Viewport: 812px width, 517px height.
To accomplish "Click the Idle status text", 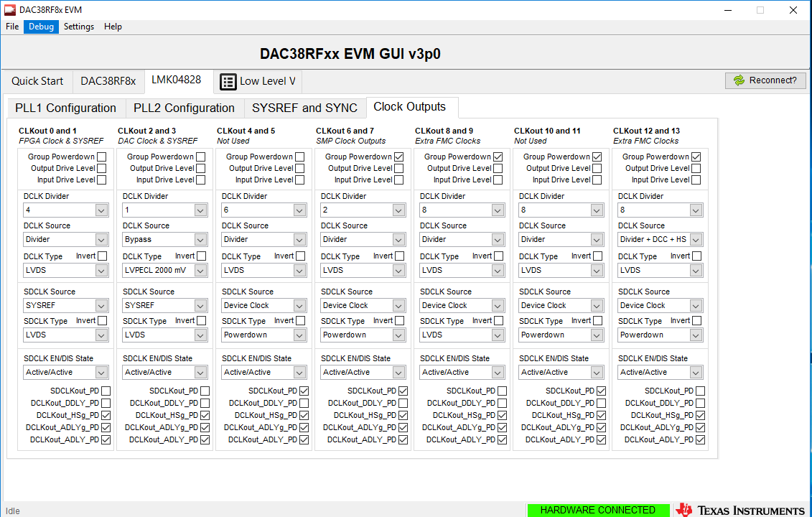I will coord(13,511).
